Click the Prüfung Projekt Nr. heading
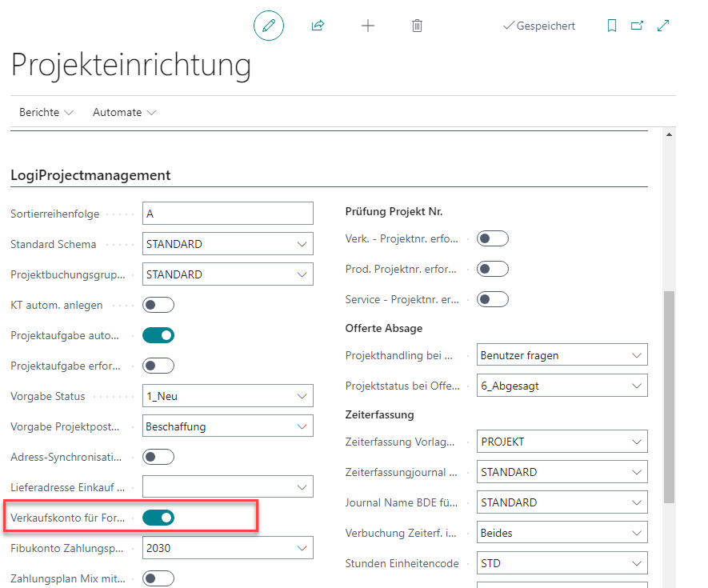This screenshot has width=708, height=588. (x=394, y=212)
